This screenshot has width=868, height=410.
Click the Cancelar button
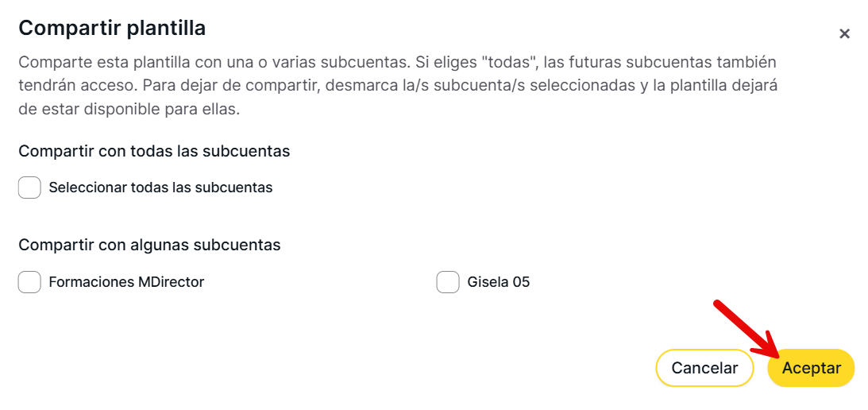tap(704, 368)
